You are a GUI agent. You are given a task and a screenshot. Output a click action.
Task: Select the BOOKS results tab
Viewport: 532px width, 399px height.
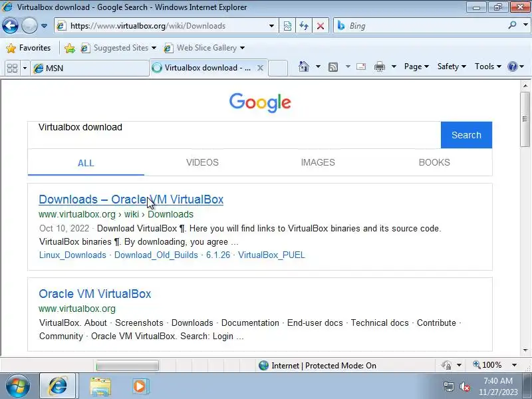click(434, 162)
